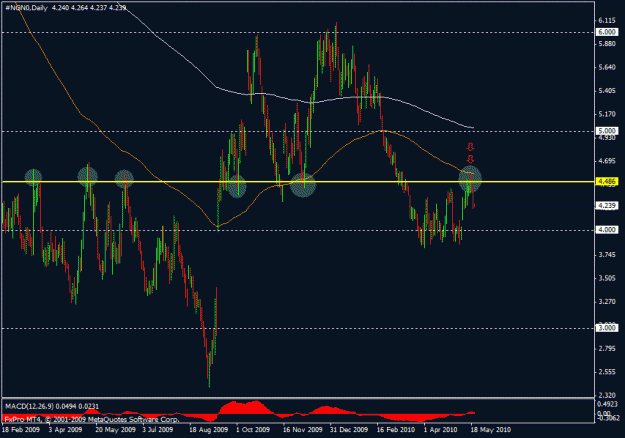Click the 3.270 price axis label
The image size is (625, 438).
coord(607,302)
